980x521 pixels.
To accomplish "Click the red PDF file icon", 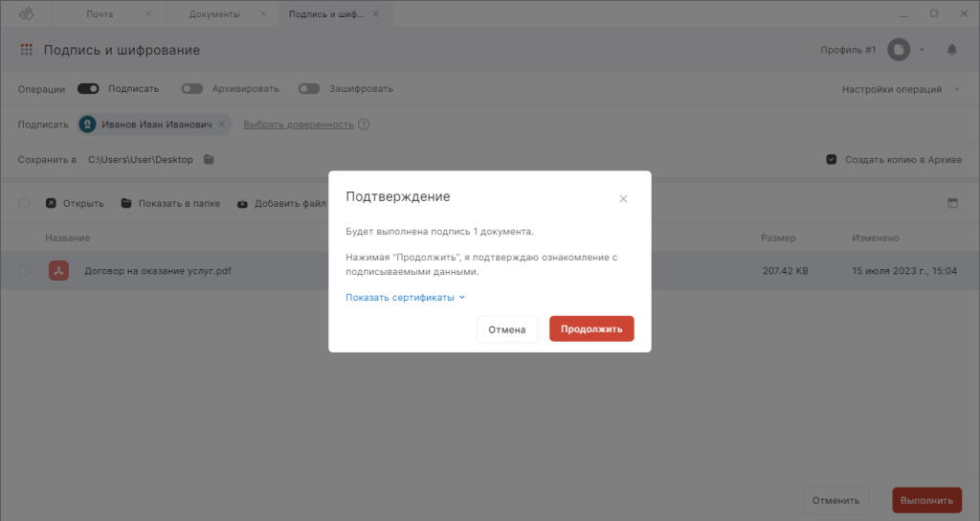I will (x=58, y=271).
